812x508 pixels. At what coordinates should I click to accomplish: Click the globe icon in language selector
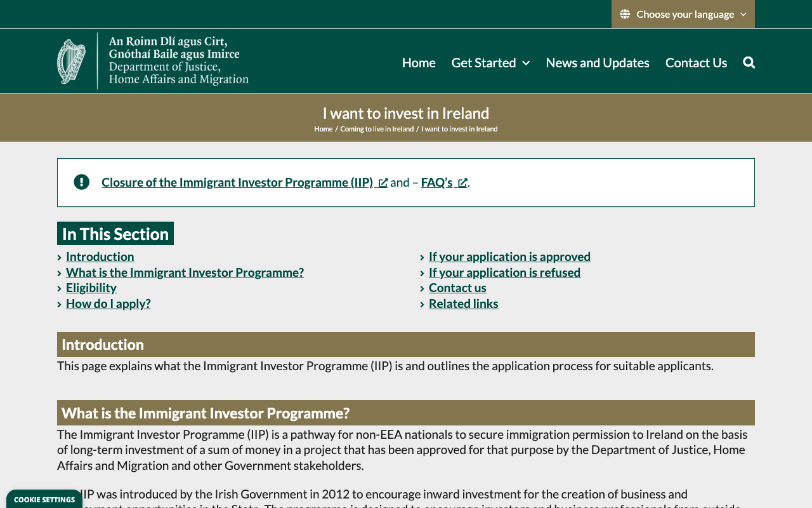coord(625,14)
